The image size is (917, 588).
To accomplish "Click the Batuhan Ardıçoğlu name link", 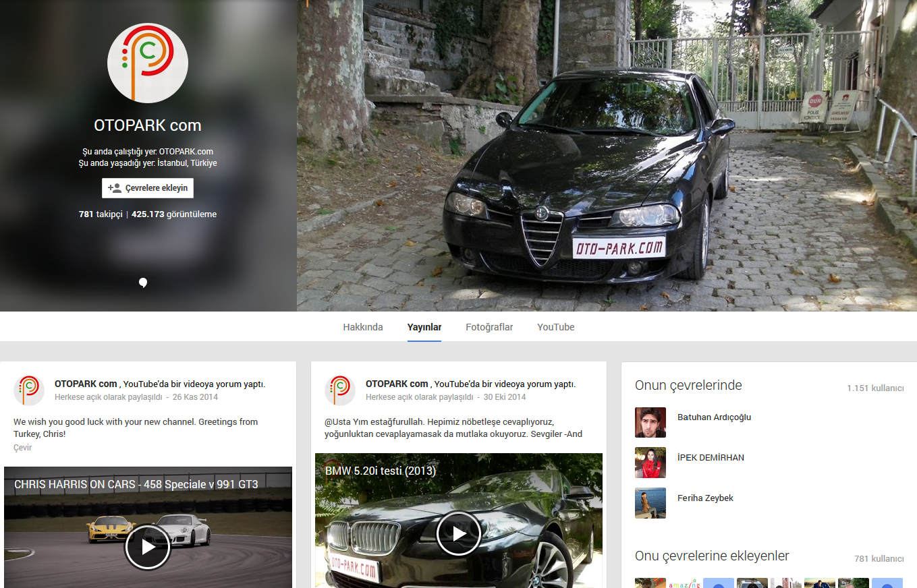I will (714, 417).
